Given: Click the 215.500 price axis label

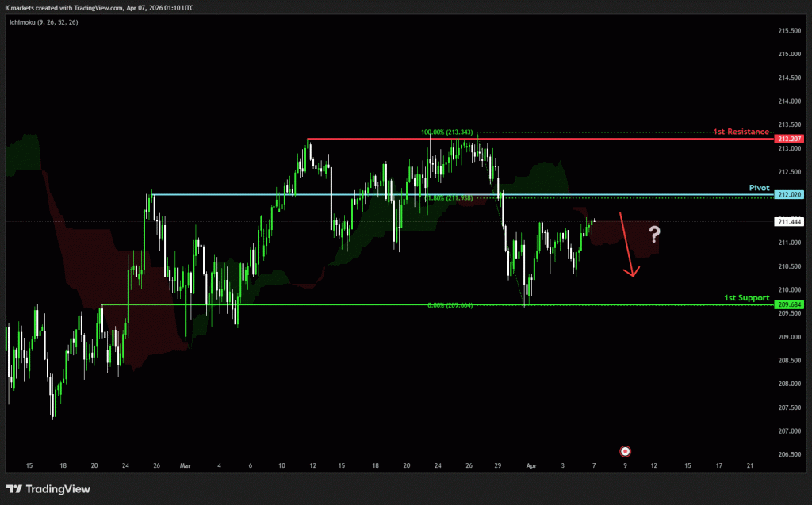Looking at the screenshot, I should (x=788, y=31).
